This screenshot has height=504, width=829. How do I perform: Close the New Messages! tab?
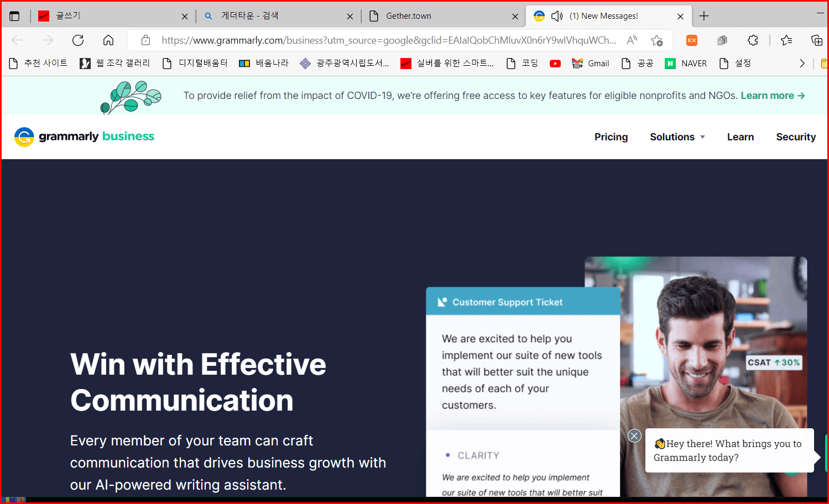[x=680, y=17]
